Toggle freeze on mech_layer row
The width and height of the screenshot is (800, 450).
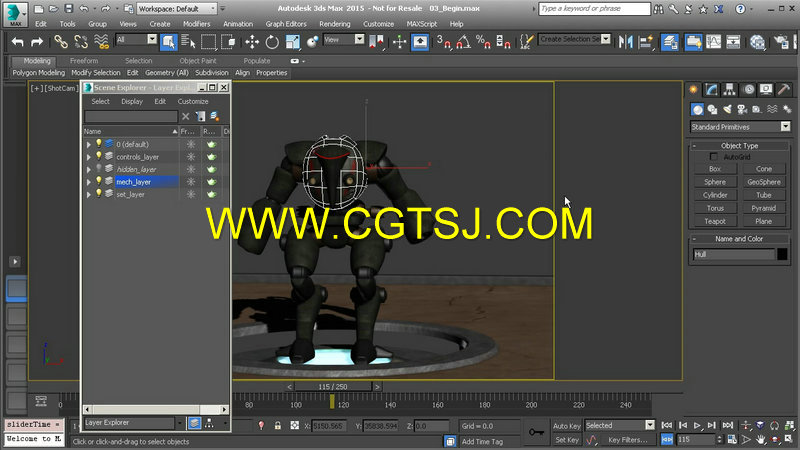[191, 182]
